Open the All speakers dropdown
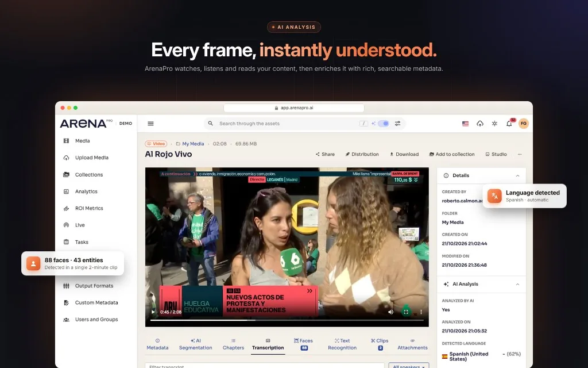588x368 pixels. point(409,365)
